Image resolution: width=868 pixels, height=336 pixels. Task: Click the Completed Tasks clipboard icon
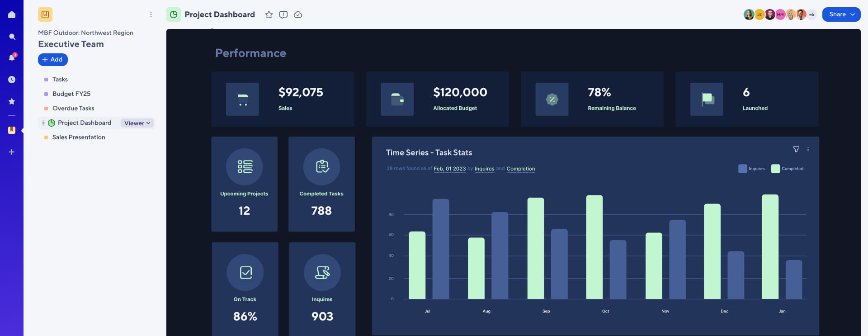(x=322, y=167)
